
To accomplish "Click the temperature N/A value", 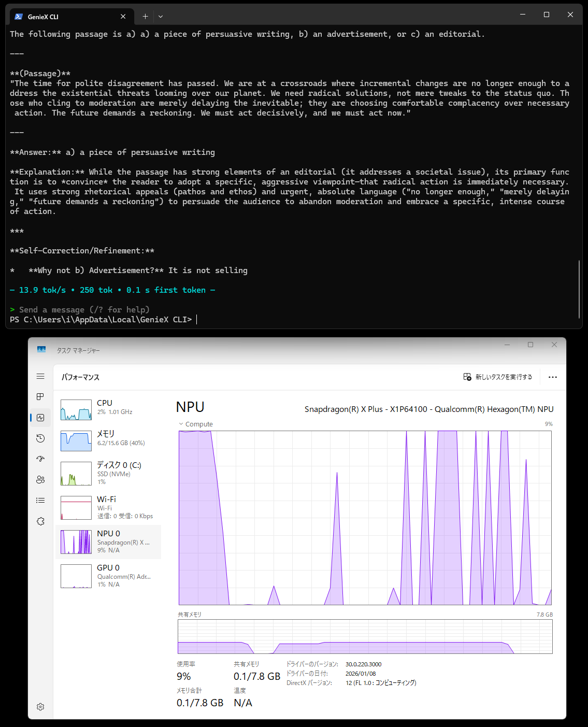I will (x=243, y=703).
